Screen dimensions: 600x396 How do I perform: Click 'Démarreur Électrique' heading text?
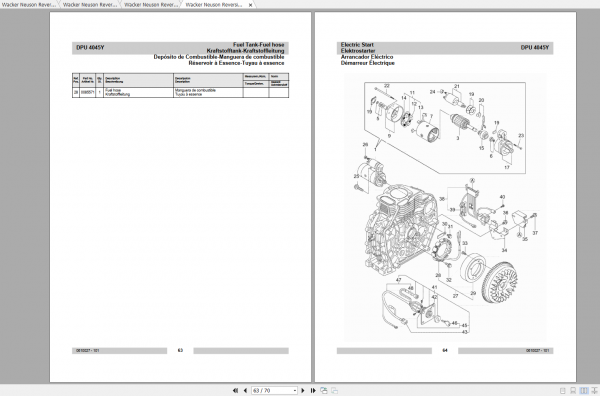pos(367,63)
